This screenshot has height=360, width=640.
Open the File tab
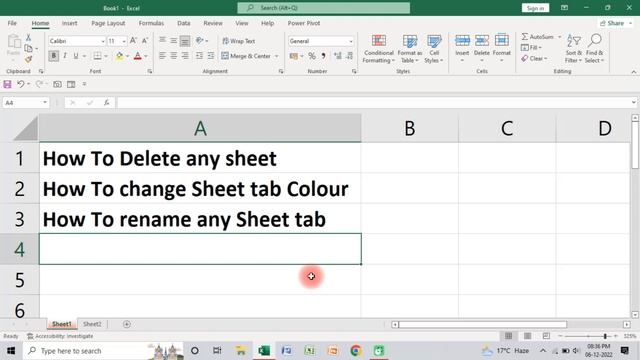coord(12,23)
